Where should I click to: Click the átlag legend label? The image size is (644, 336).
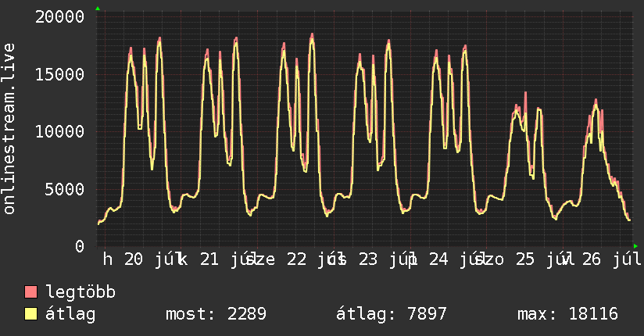point(70,314)
